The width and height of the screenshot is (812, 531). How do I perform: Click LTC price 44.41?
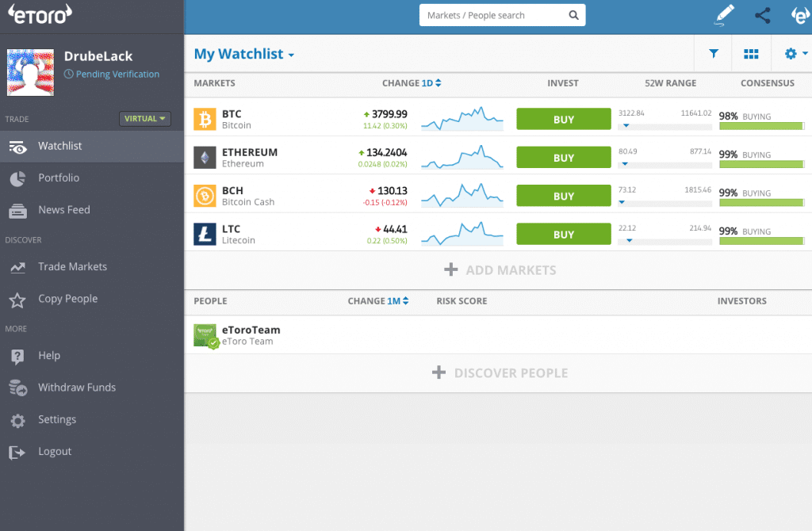[x=395, y=229]
